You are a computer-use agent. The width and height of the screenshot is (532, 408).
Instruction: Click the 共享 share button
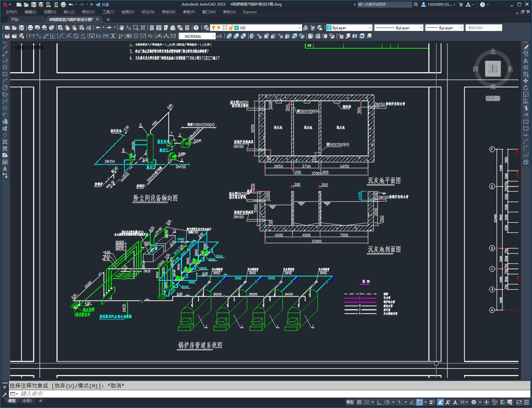pyautogui.click(x=102, y=5)
